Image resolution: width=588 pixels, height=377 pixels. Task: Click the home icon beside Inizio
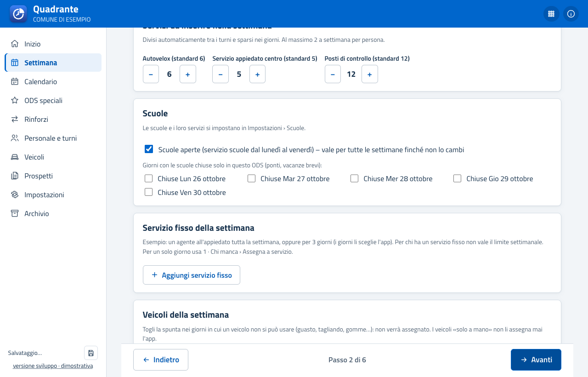[15, 44]
